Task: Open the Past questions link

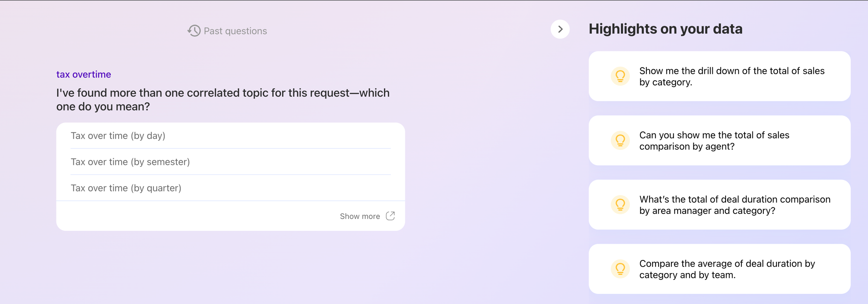Action: point(235,31)
